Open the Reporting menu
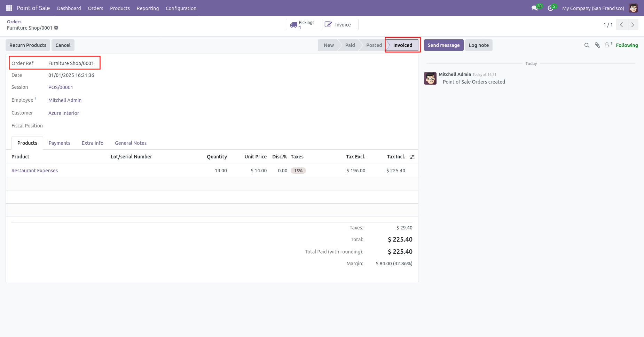 pyautogui.click(x=148, y=8)
